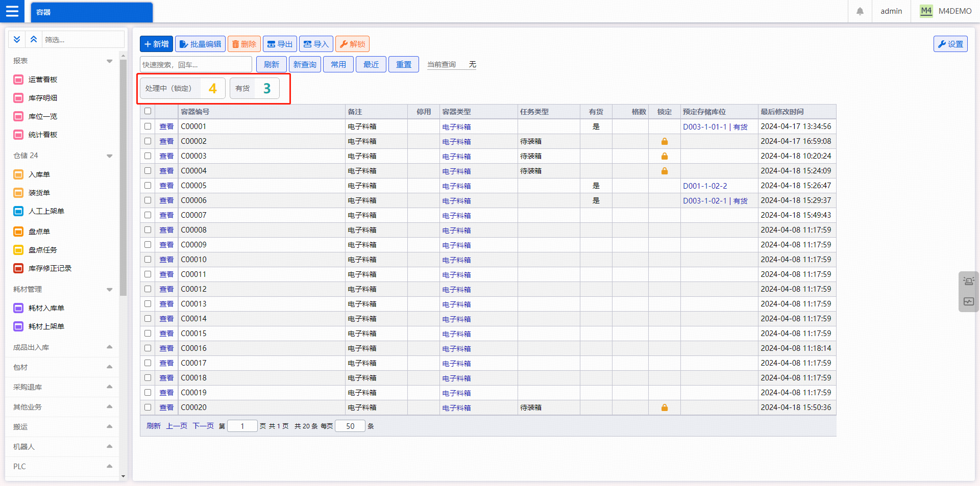Check the box for row C00007
The width and height of the screenshot is (980, 486).
148,215
